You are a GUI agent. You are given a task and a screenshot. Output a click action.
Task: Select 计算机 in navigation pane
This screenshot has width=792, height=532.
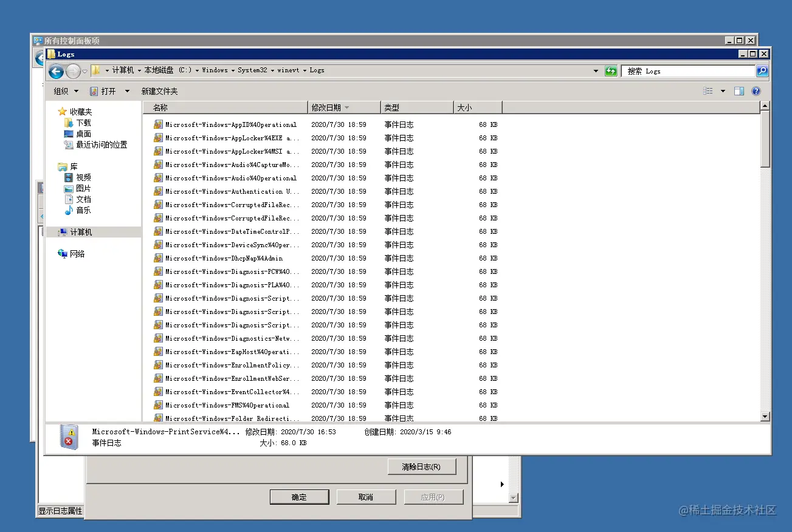[94, 232]
